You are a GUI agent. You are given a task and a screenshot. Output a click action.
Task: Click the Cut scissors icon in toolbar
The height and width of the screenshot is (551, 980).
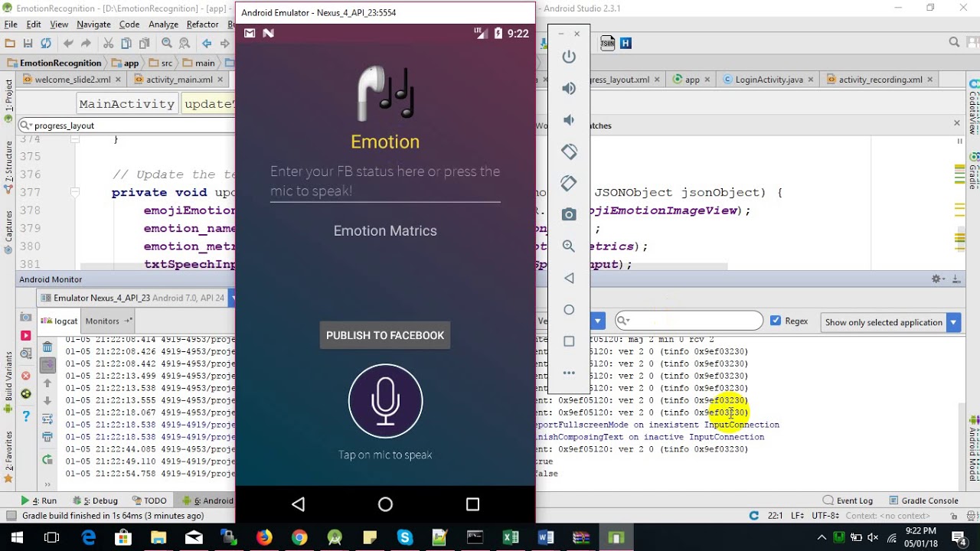click(x=108, y=44)
